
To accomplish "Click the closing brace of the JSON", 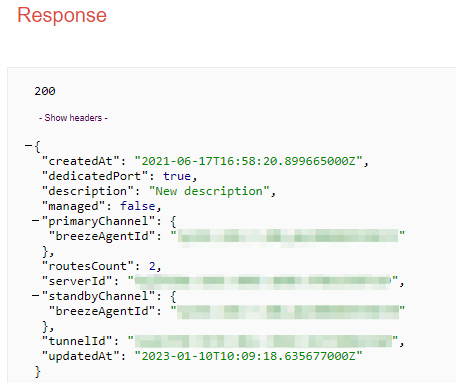I will click(38, 371).
